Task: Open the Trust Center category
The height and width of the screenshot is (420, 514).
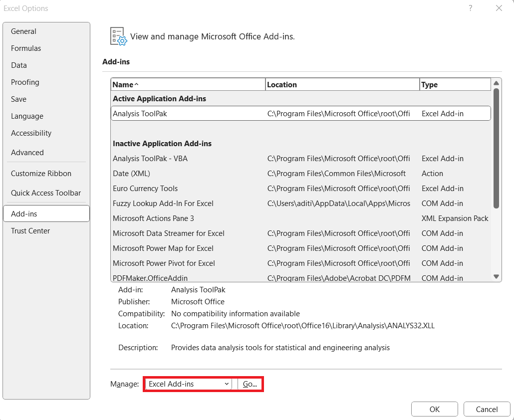Action: click(46, 230)
